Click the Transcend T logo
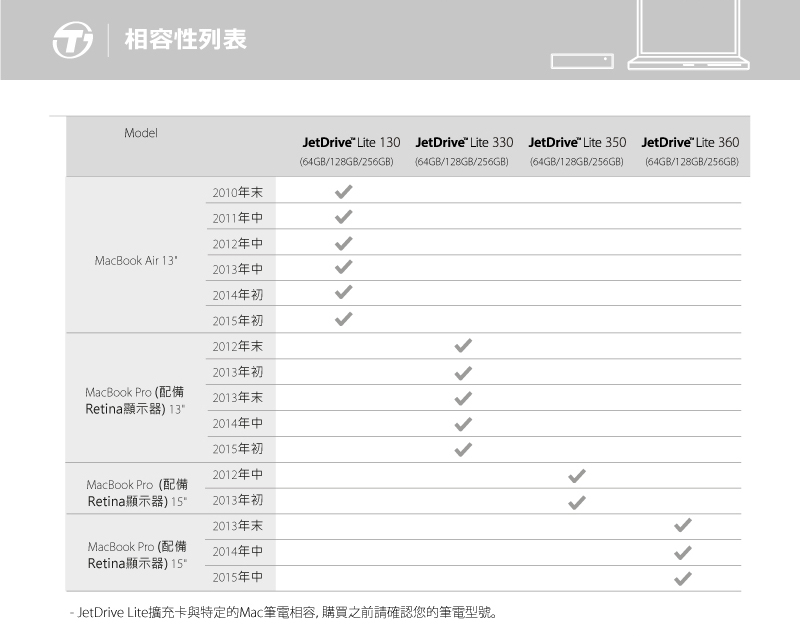Viewport: 800px width, 636px height. pos(73,40)
